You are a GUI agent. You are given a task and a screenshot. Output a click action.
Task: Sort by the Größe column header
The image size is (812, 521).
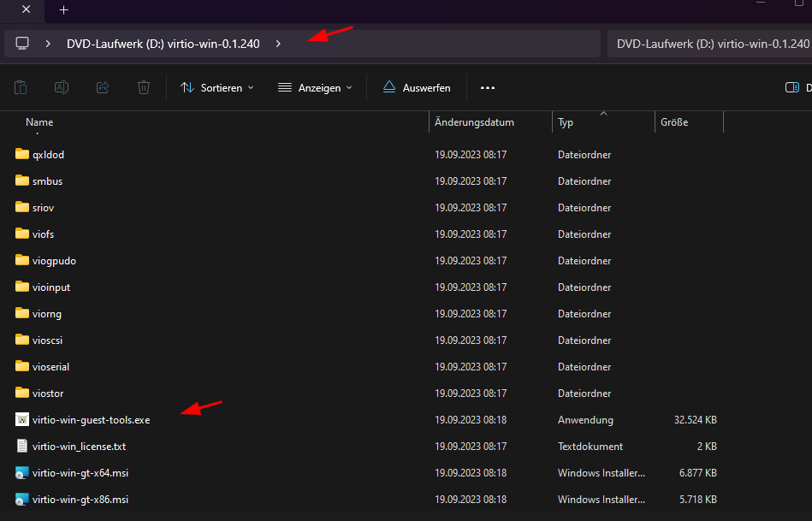coord(674,122)
